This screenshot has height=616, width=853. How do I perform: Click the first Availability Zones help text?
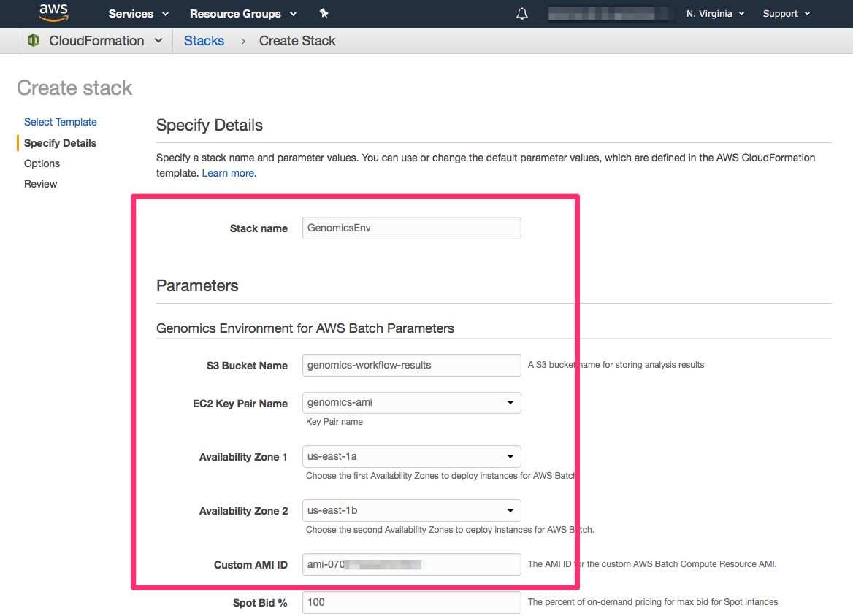(440, 476)
